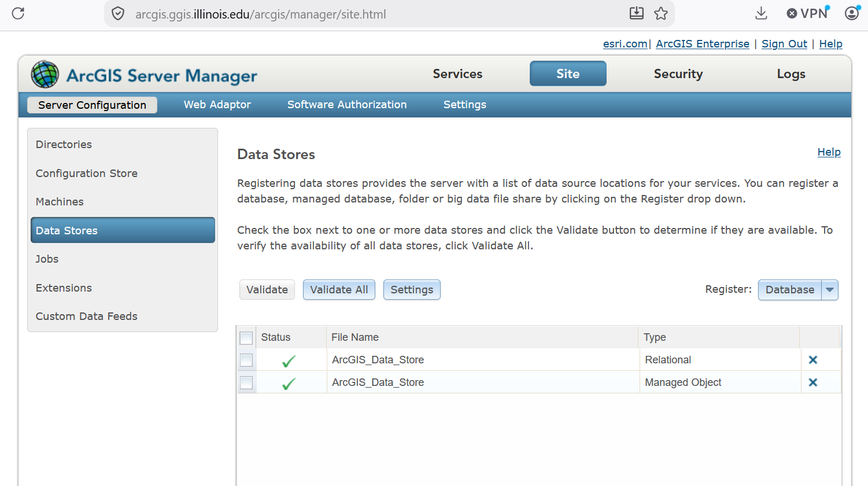
Task: Click the Database register button
Action: (x=790, y=290)
